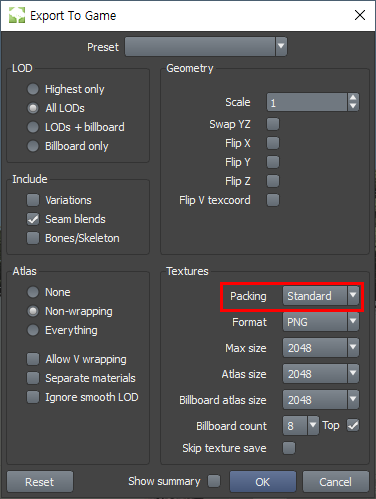Increase Scale with the stepper up arrow
The height and width of the screenshot is (499, 376).
(x=353, y=98)
